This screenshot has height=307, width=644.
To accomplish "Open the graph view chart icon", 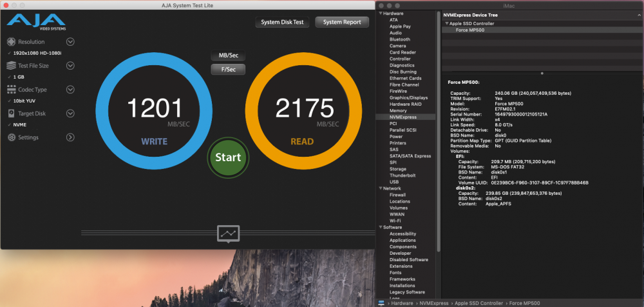I will (229, 233).
